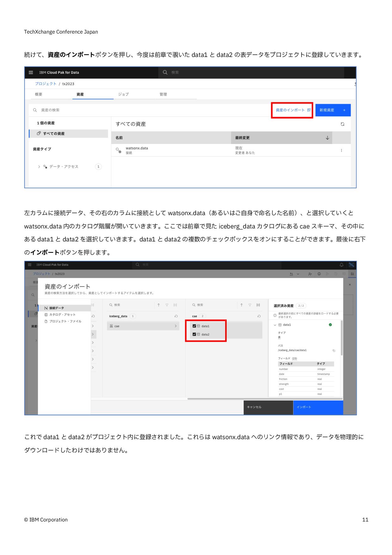
Task: Open the notifications bell in lower screenshot
Action: click(x=341, y=265)
